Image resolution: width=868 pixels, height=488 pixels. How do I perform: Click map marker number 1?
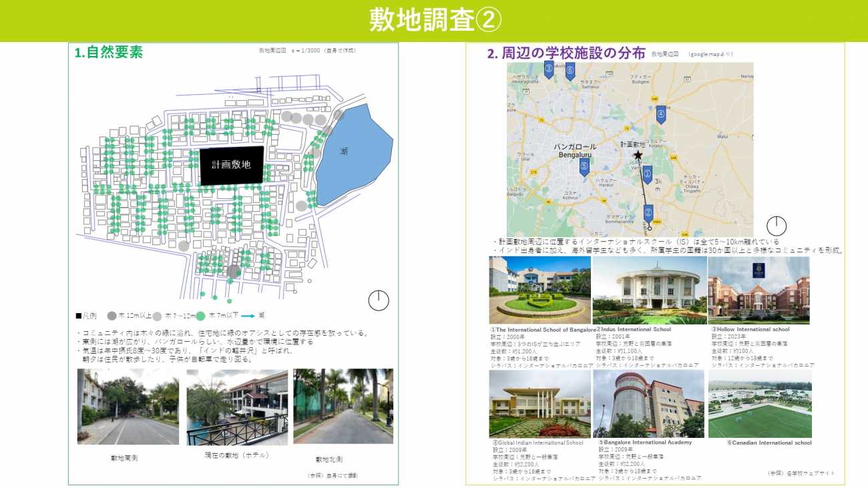point(647,175)
